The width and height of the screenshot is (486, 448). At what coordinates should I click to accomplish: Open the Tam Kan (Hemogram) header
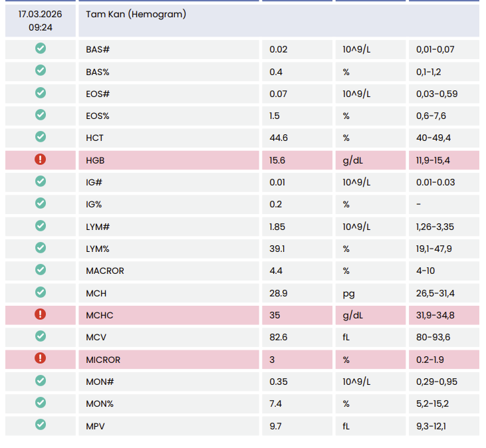(x=136, y=14)
